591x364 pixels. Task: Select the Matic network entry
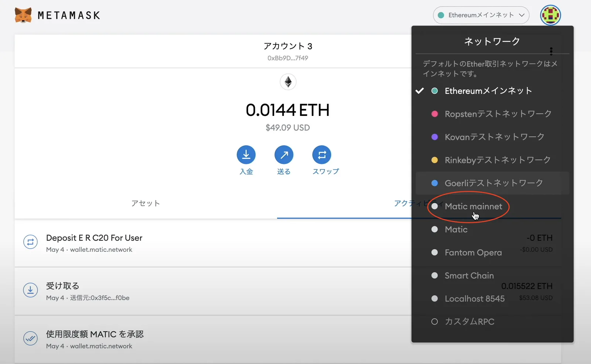pyautogui.click(x=492, y=229)
